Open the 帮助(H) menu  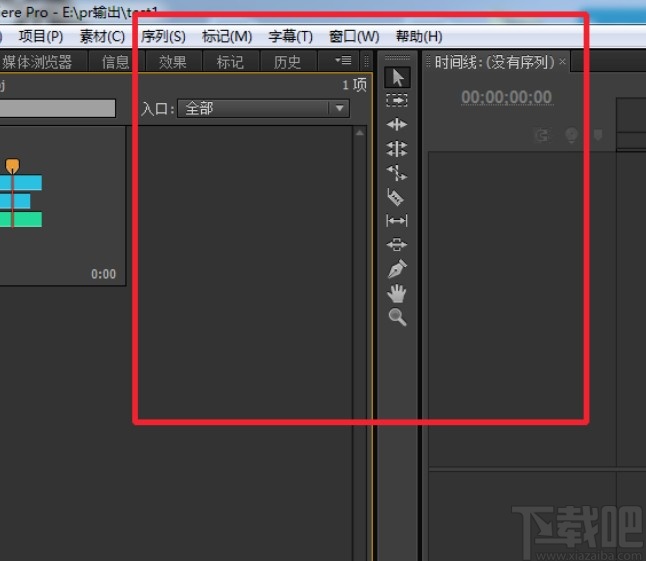pos(419,37)
